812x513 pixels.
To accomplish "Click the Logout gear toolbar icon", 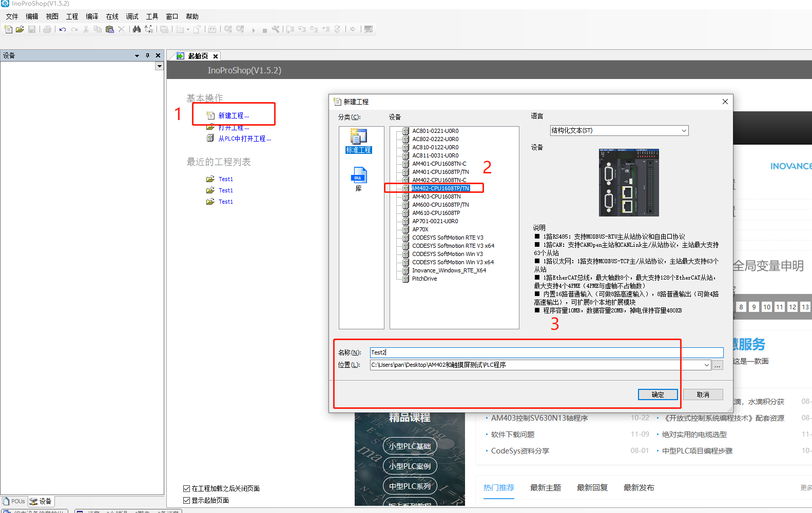I will (240, 29).
